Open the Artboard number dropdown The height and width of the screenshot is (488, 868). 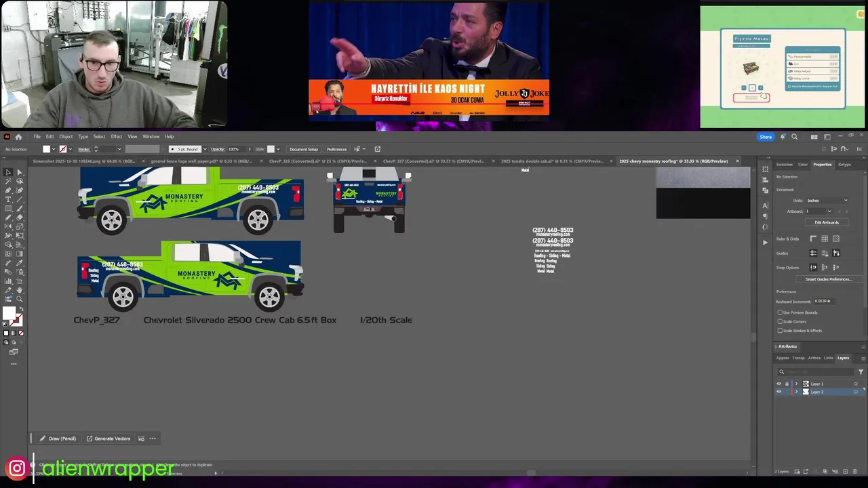tap(829, 211)
